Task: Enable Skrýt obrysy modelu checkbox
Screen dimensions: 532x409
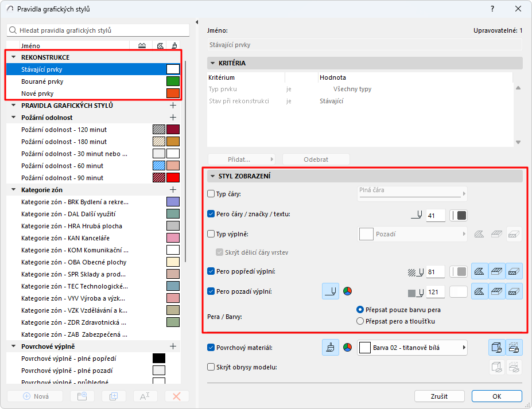Action: (x=211, y=367)
